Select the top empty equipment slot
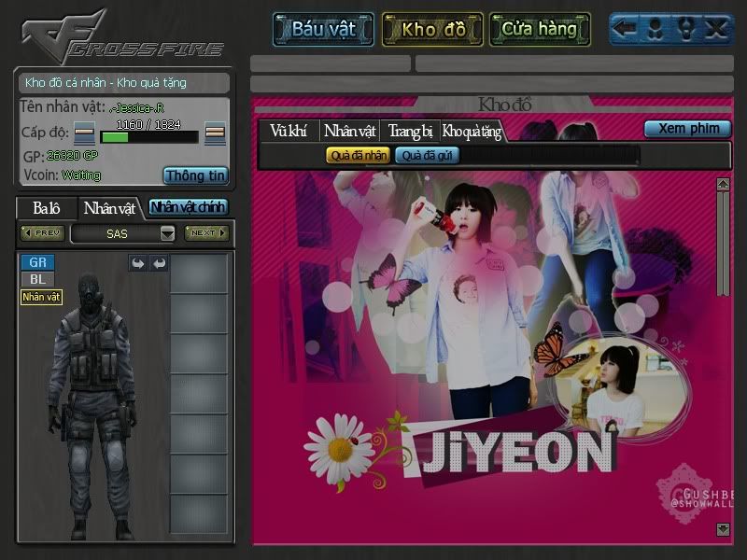The width and height of the screenshot is (747, 560). tap(199, 273)
